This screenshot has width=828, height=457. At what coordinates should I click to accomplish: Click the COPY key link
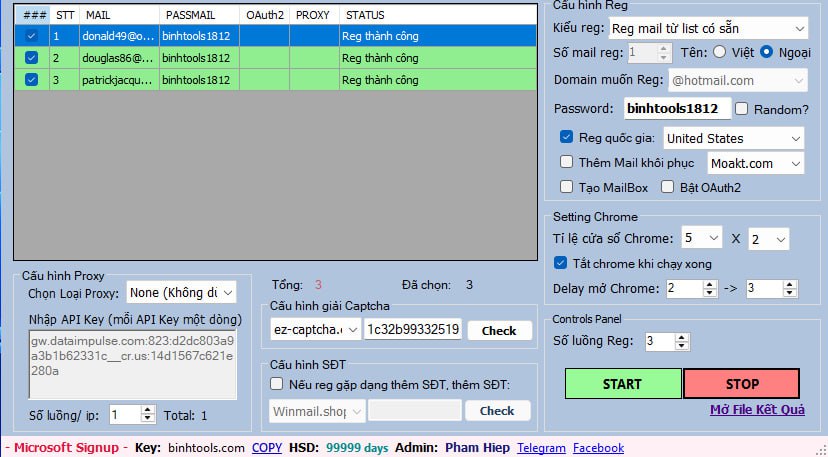pyautogui.click(x=267, y=447)
